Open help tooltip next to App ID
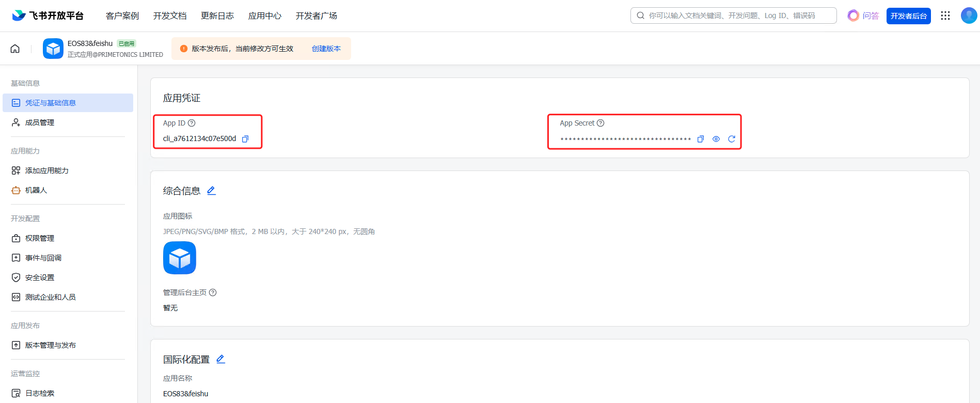The height and width of the screenshot is (403, 980). coord(192,123)
